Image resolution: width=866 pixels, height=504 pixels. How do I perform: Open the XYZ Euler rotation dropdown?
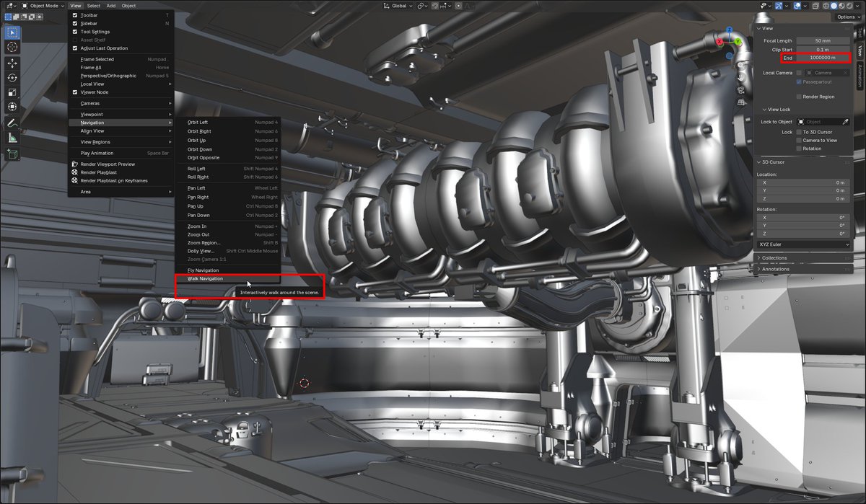point(804,244)
